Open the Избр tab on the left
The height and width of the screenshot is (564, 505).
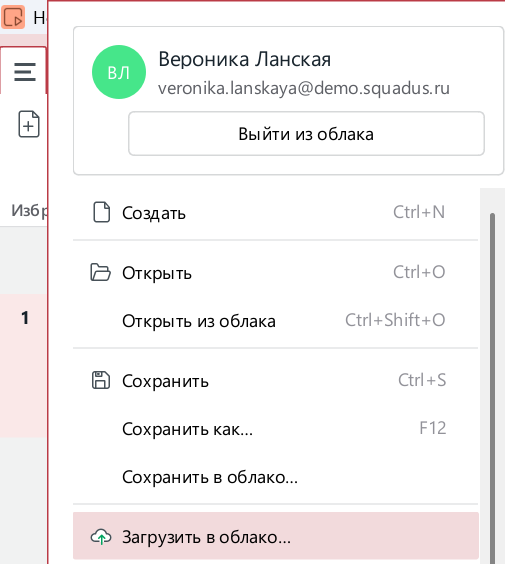tap(29, 211)
